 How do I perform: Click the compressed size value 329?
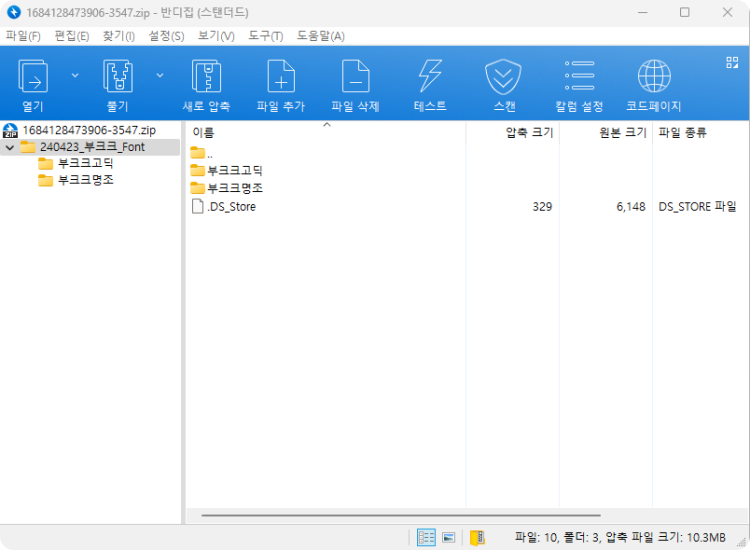(x=542, y=207)
